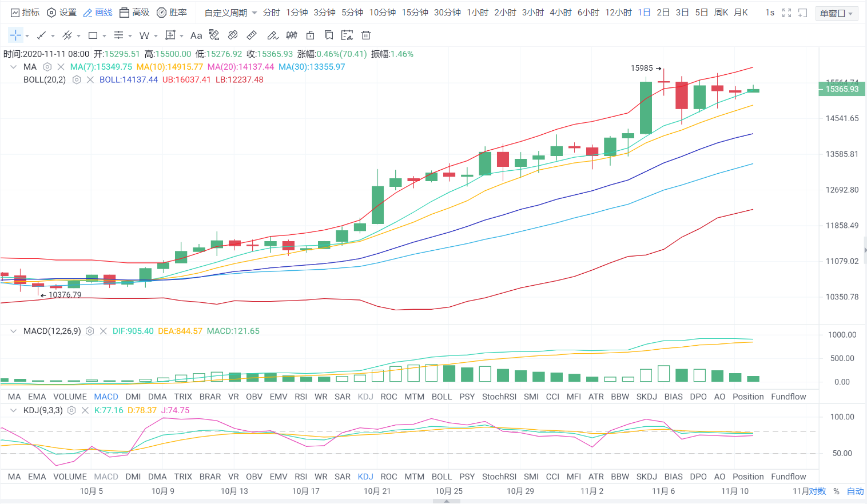Click the ruler measure tool

click(252, 35)
